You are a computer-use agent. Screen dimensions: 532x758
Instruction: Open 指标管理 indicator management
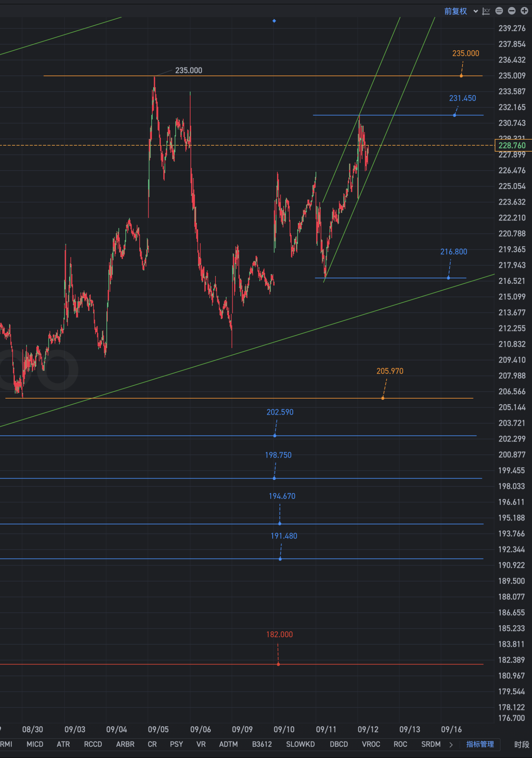pyautogui.click(x=480, y=744)
